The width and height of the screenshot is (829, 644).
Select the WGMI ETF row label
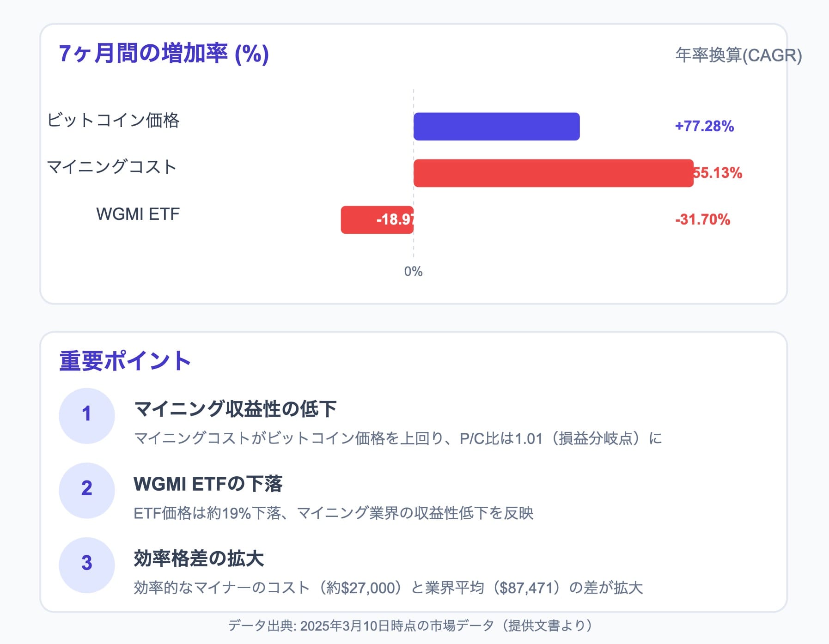coord(138,214)
